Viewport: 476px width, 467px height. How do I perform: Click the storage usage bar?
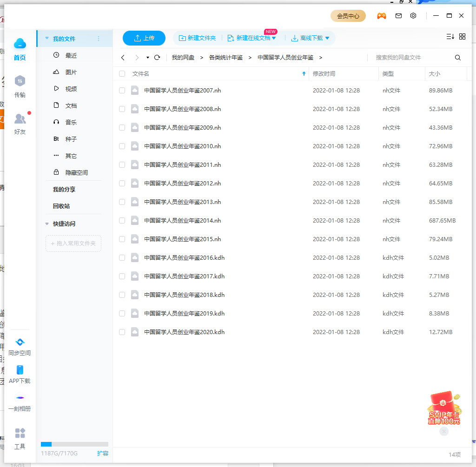click(75, 444)
